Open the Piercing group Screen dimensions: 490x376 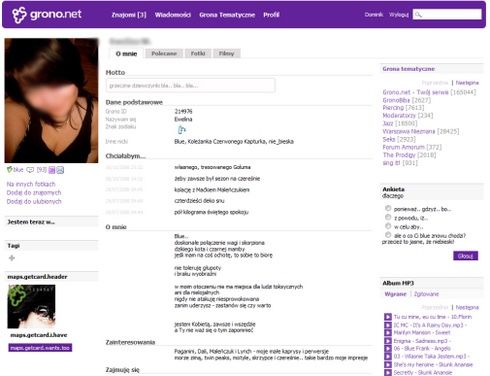[393, 108]
